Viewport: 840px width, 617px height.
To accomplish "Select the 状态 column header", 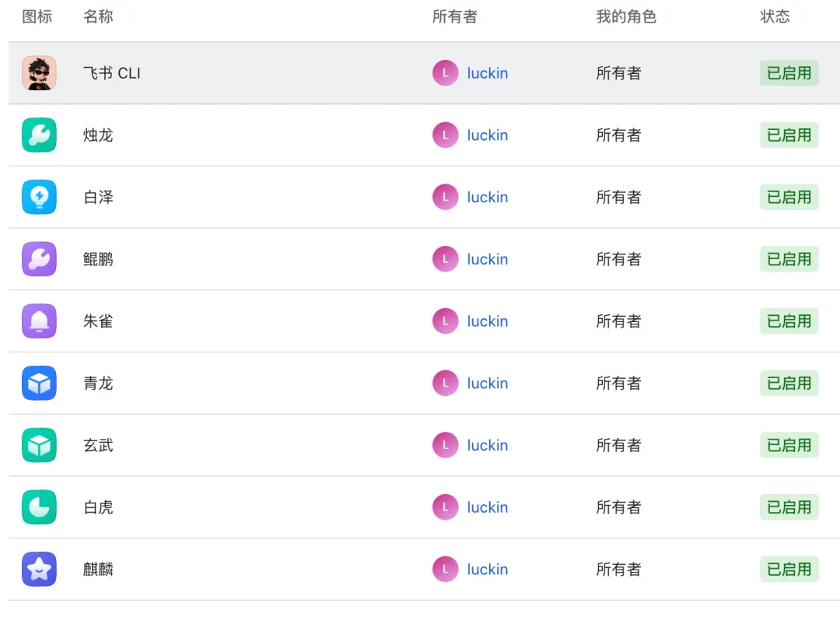I will point(775,17).
